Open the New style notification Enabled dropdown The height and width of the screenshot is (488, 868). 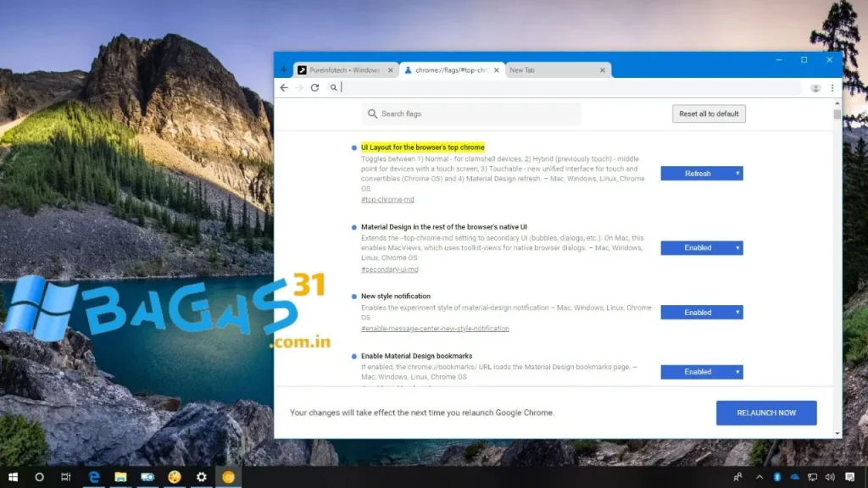(701, 313)
